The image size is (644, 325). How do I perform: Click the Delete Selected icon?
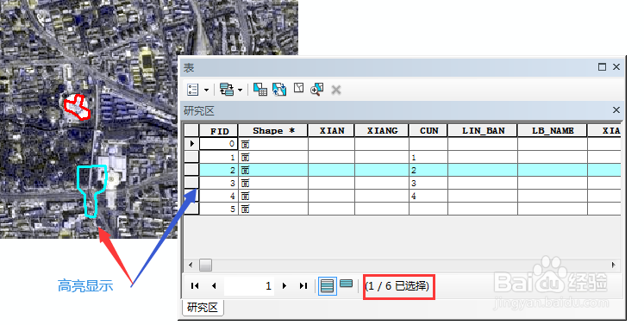pos(336,90)
